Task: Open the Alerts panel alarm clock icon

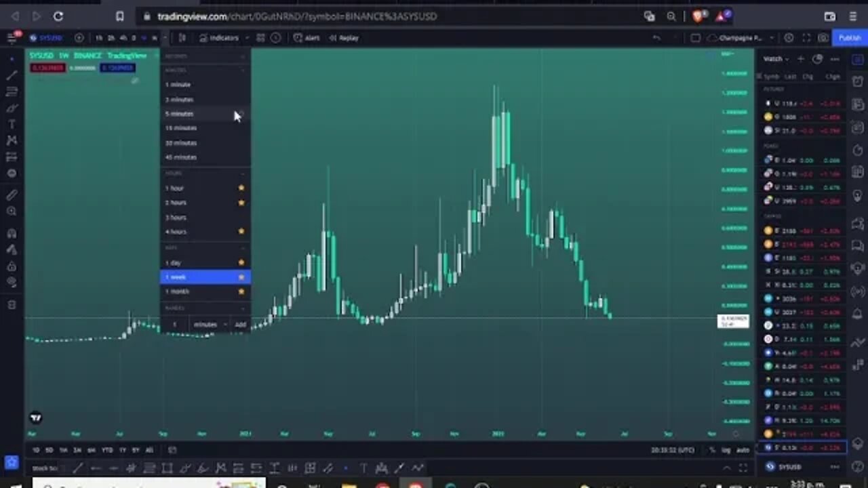Action: coord(858,82)
